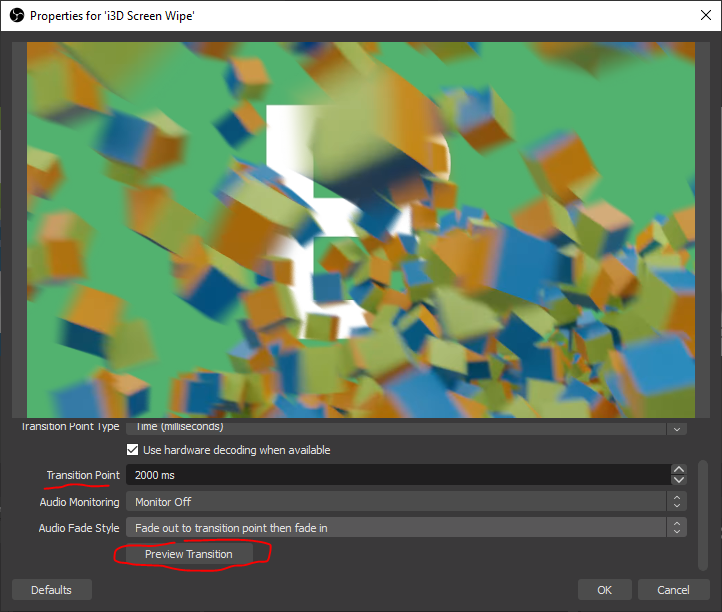722x612 pixels.
Task: Open the Transition Point Type dropdown
Action: [x=407, y=427]
